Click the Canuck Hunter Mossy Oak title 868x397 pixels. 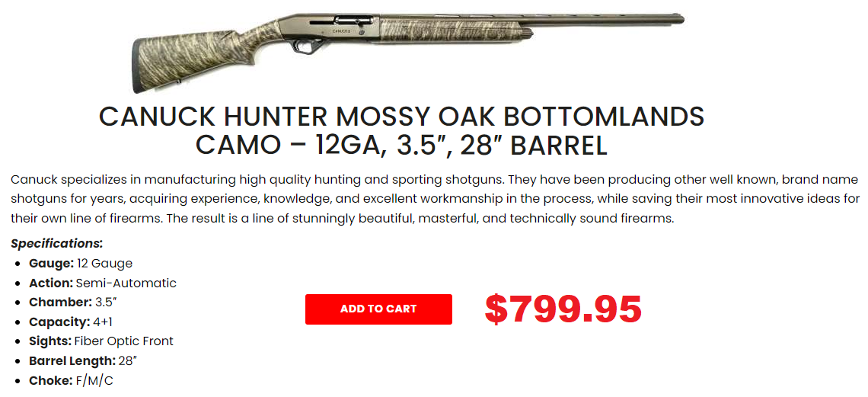click(x=401, y=130)
